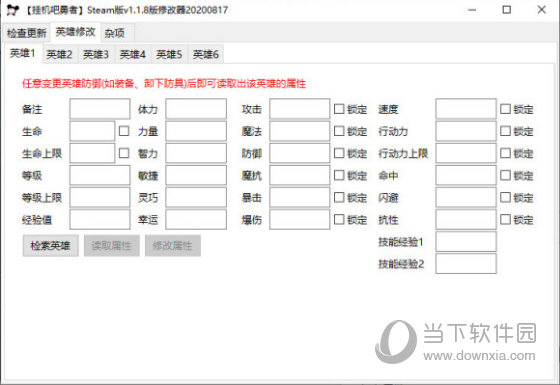Focus the 幸运 input field
560x385 pixels.
(x=196, y=220)
